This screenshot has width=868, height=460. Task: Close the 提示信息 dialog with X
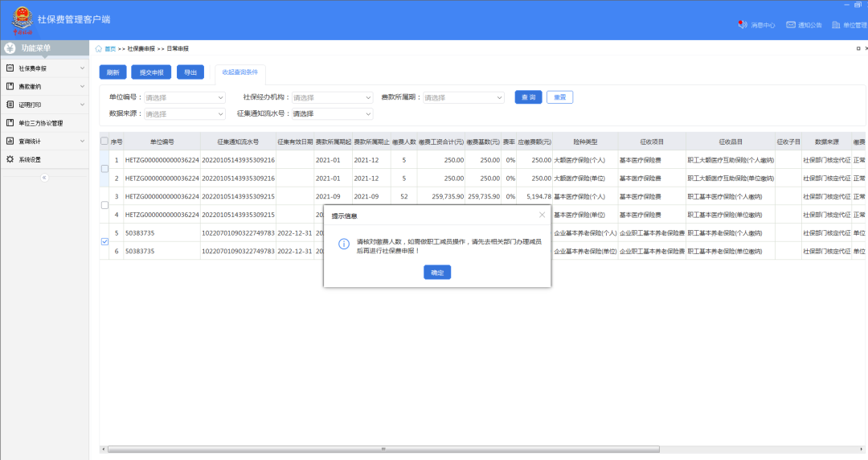coord(542,215)
